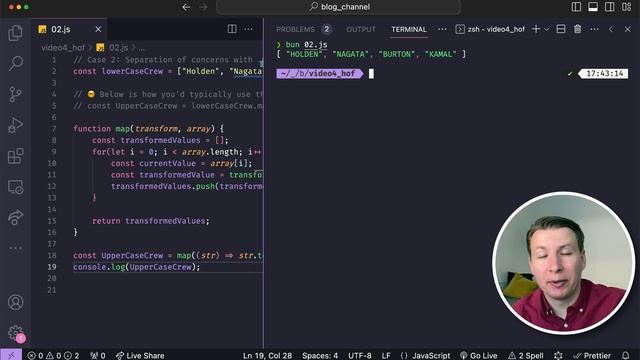The height and width of the screenshot is (360, 640).
Task: Open the Accounts menu
Action: pyautogui.click(x=16, y=302)
